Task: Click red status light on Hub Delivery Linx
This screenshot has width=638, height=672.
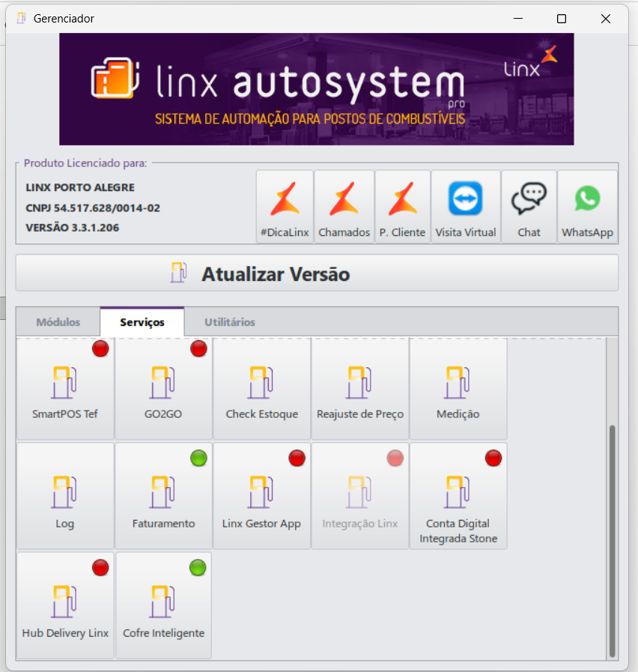Action: [100, 567]
